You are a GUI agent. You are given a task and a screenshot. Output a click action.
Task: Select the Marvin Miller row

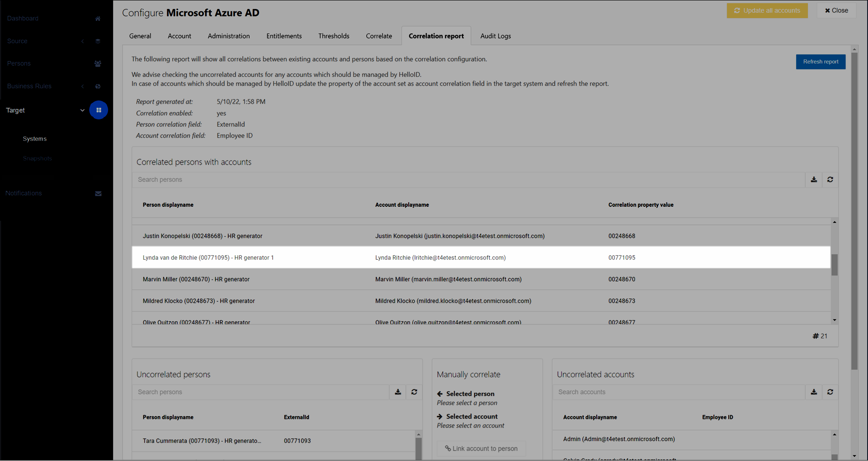click(481, 279)
